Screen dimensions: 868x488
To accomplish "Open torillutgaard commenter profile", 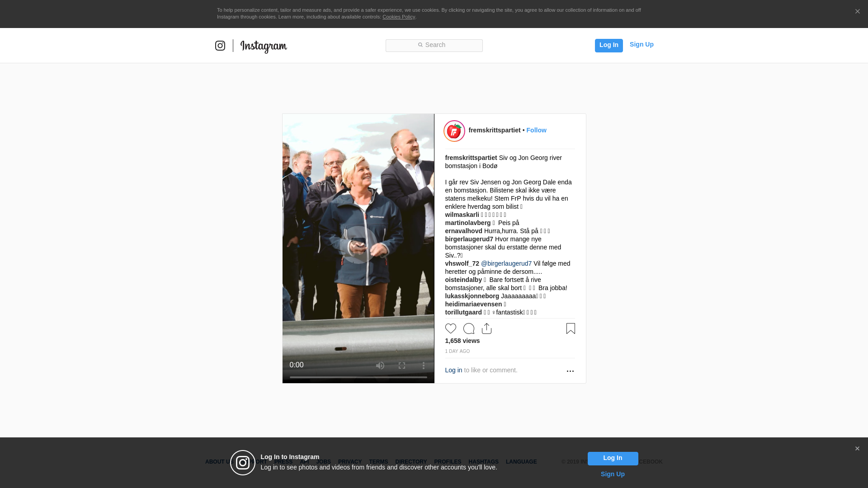I will 463,312.
